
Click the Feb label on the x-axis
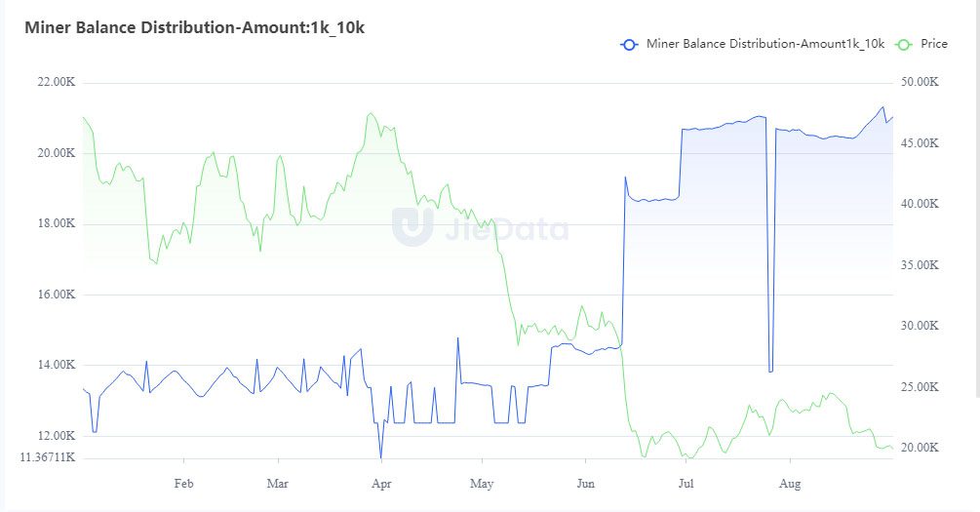183,484
